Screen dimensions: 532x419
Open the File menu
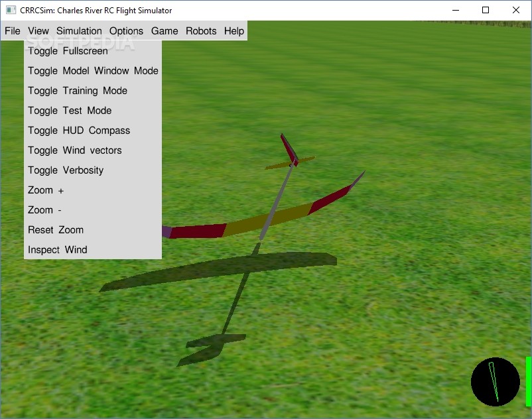13,31
